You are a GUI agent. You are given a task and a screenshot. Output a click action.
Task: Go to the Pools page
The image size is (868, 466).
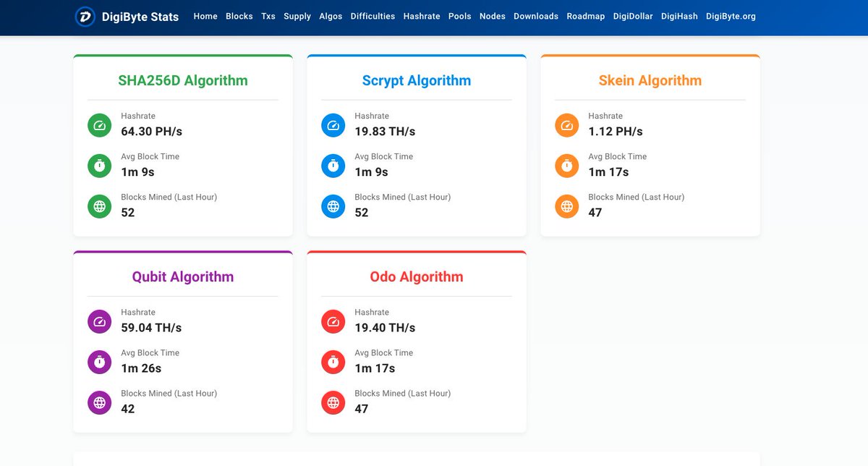(x=459, y=16)
